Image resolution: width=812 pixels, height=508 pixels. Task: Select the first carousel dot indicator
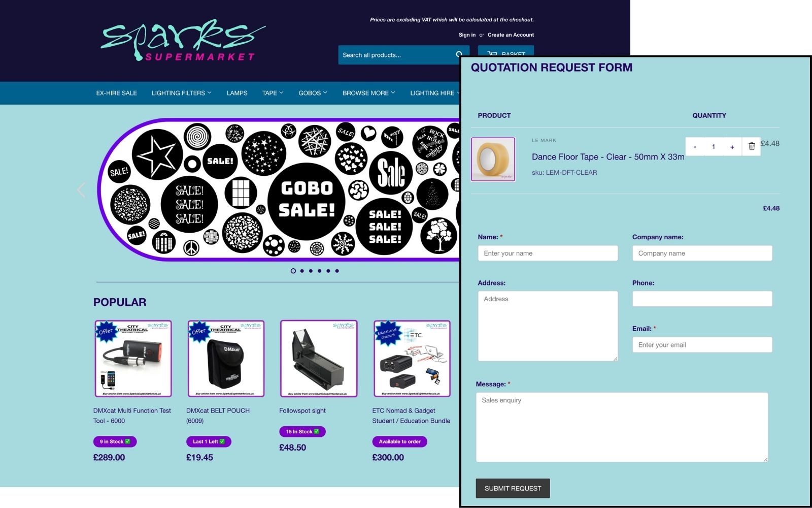click(x=293, y=271)
